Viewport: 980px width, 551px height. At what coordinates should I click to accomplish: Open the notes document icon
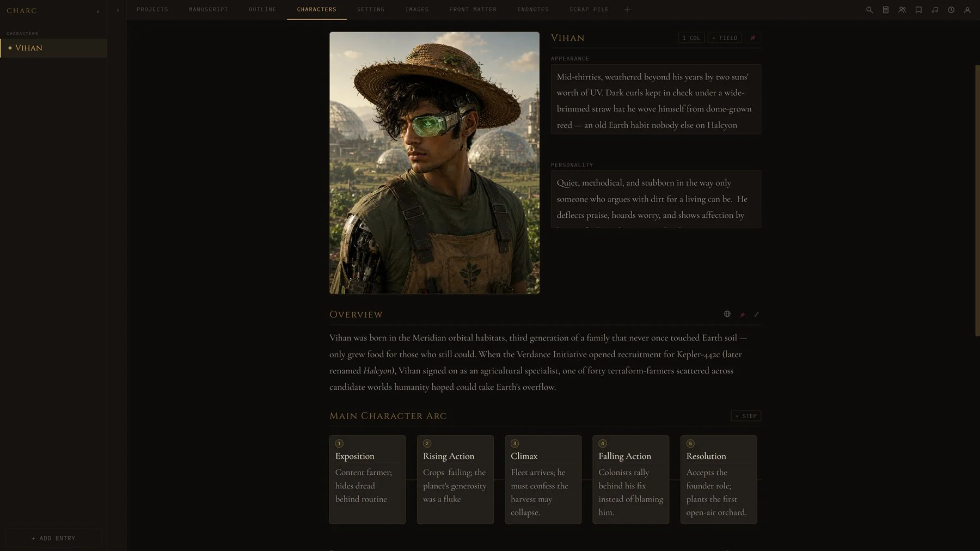pos(886,10)
